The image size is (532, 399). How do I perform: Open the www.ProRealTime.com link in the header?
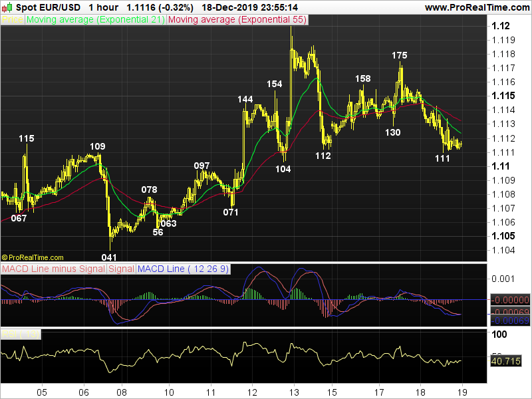(477, 7)
